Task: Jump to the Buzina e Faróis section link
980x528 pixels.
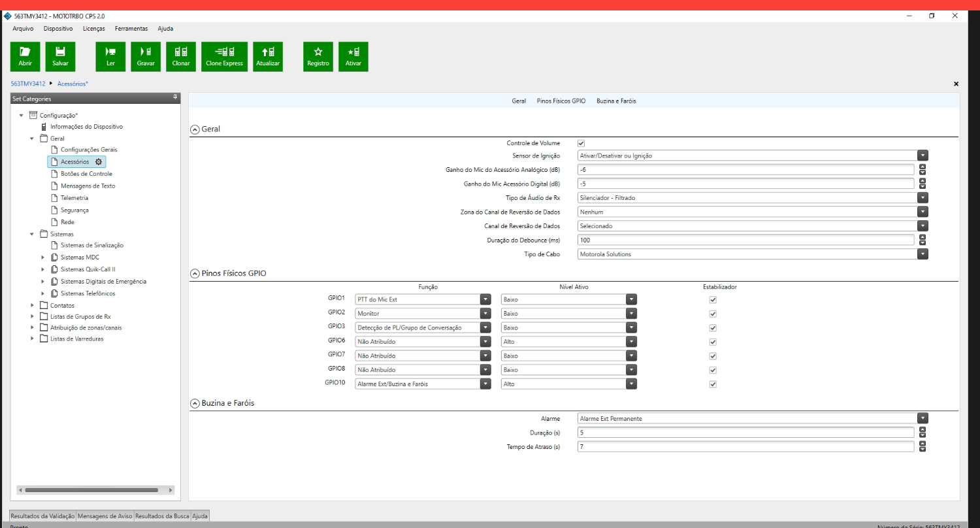Action: pyautogui.click(x=615, y=101)
